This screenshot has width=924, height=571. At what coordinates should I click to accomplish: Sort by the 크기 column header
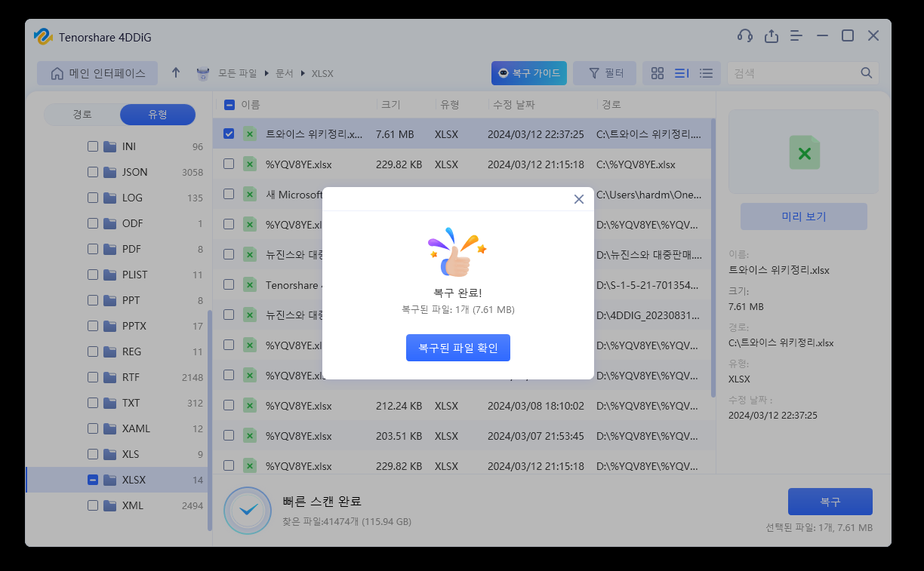(x=391, y=105)
